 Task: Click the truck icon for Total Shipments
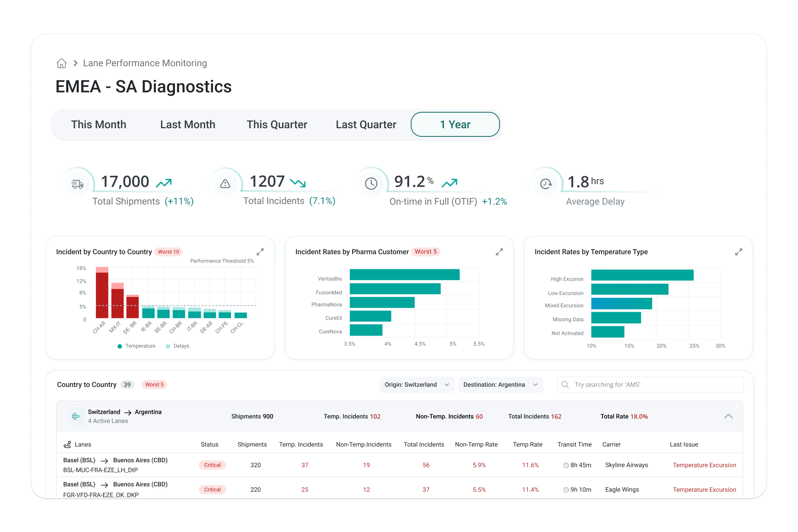[x=77, y=184]
